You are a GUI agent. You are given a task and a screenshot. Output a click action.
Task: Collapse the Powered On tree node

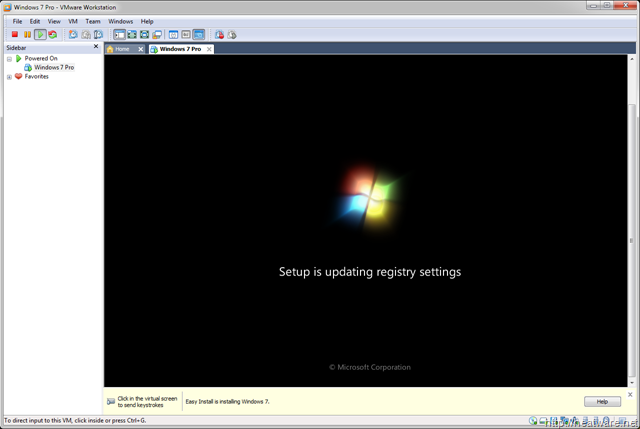click(9, 59)
